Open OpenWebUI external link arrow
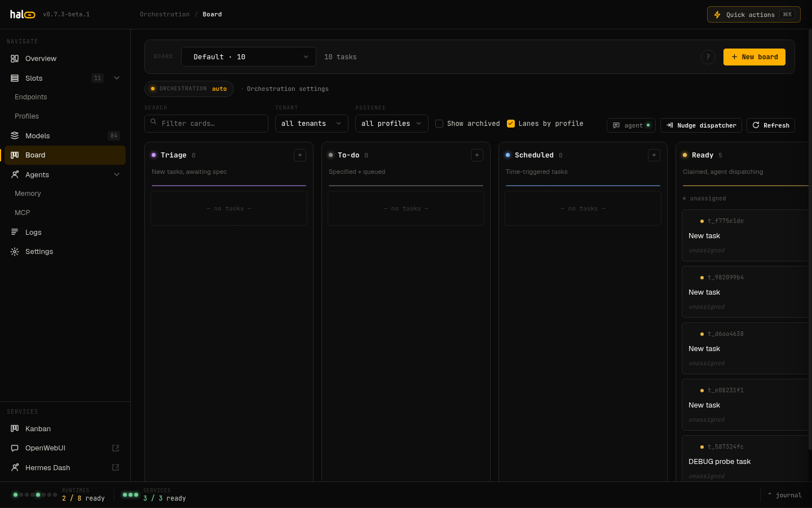The width and height of the screenshot is (812, 508). [116, 448]
